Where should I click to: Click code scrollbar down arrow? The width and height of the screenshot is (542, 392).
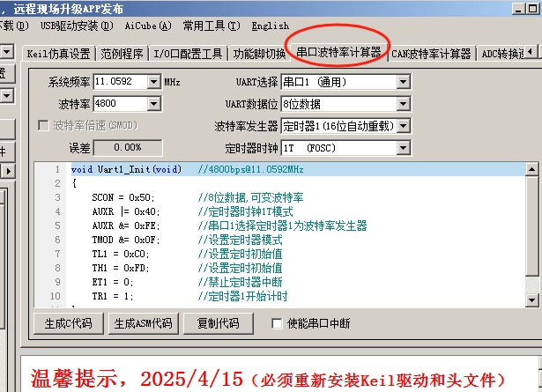point(531,300)
